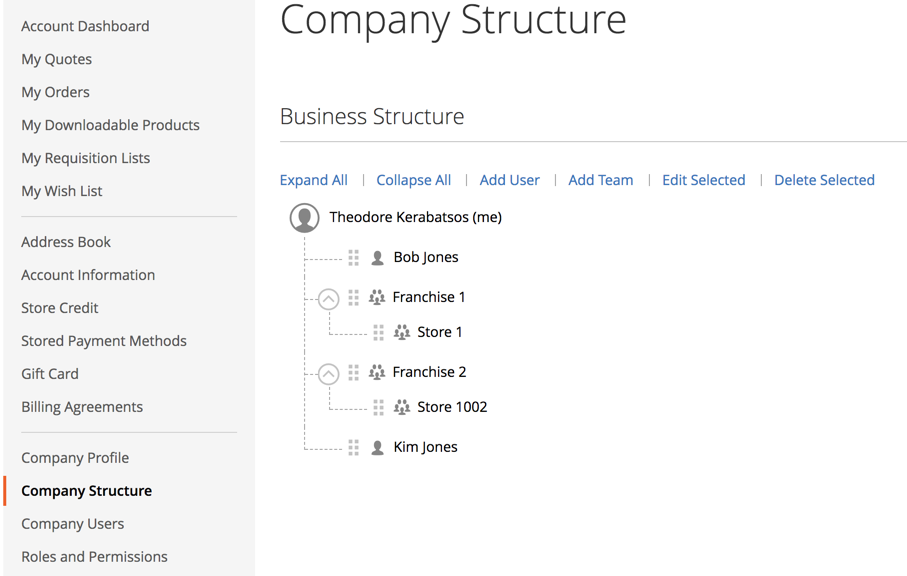Collapse the Franchise 1 team node
Screen dimensions: 907x576
(329, 299)
